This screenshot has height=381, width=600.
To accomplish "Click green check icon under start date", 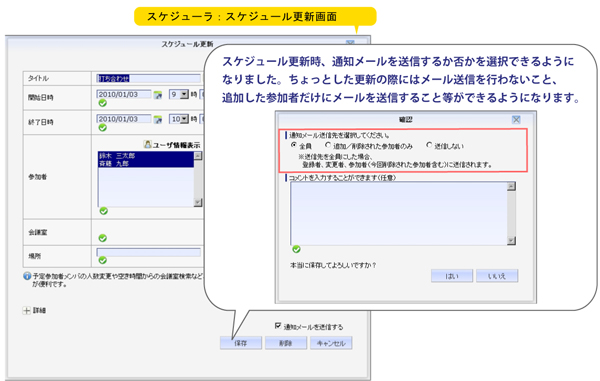I will (103, 103).
